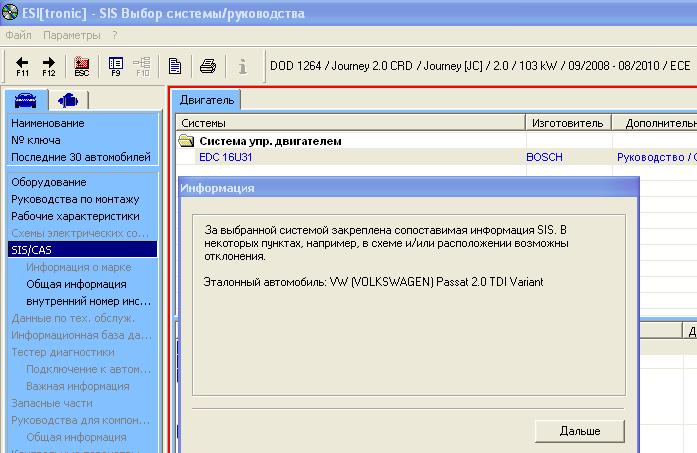Image resolution: width=697 pixels, height=453 pixels.
Task: Open Последние 30 автомобилей
Action: 81,157
